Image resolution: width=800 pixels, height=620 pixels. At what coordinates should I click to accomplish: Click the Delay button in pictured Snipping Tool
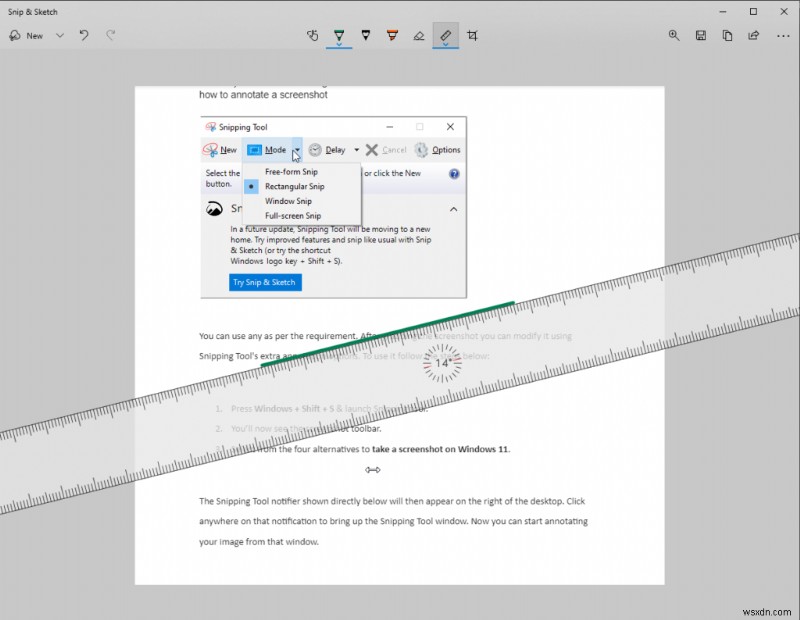pos(328,150)
